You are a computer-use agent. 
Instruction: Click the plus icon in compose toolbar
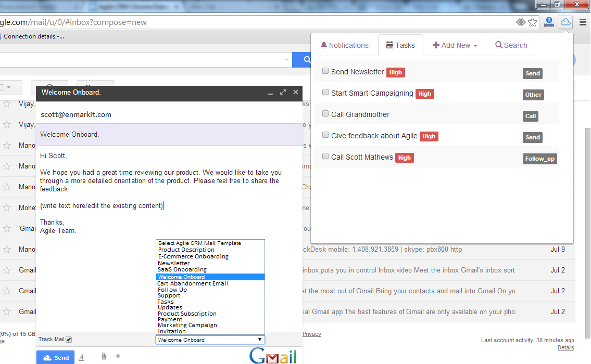click(118, 356)
